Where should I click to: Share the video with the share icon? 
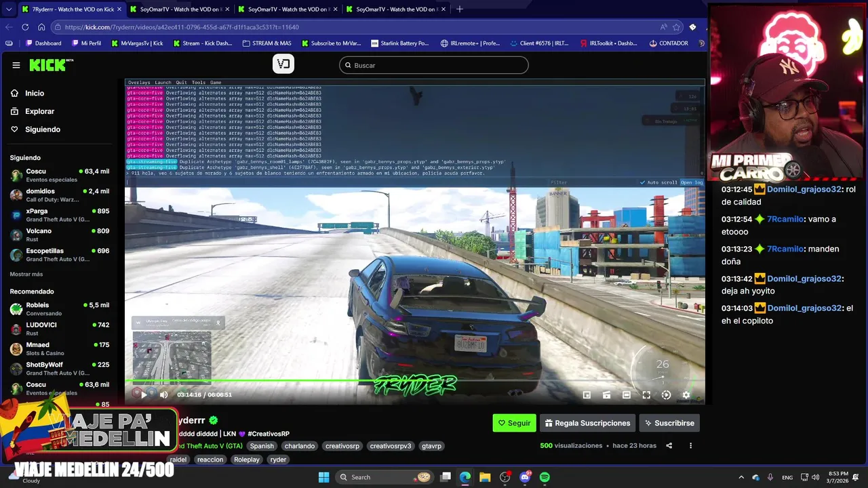pos(669,446)
